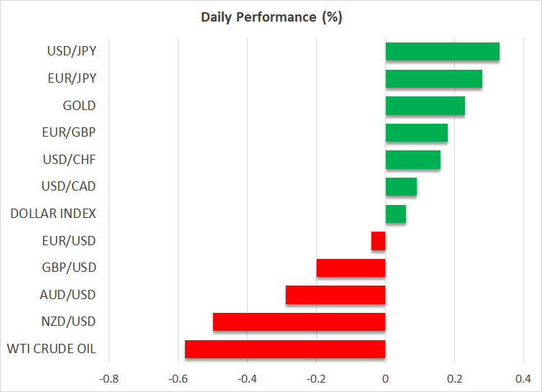Click the red GBP/USD bar
The image size is (542, 392).
(351, 268)
